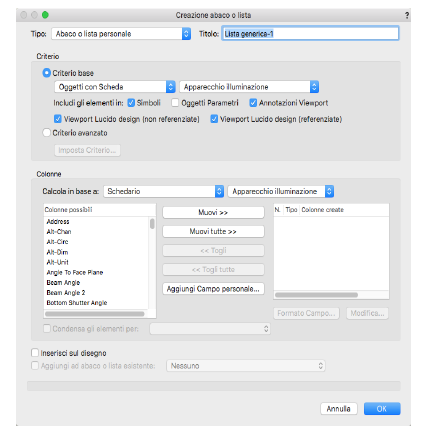
Task: Open the Tipo dropdown menu
Action: pyautogui.click(x=121, y=34)
